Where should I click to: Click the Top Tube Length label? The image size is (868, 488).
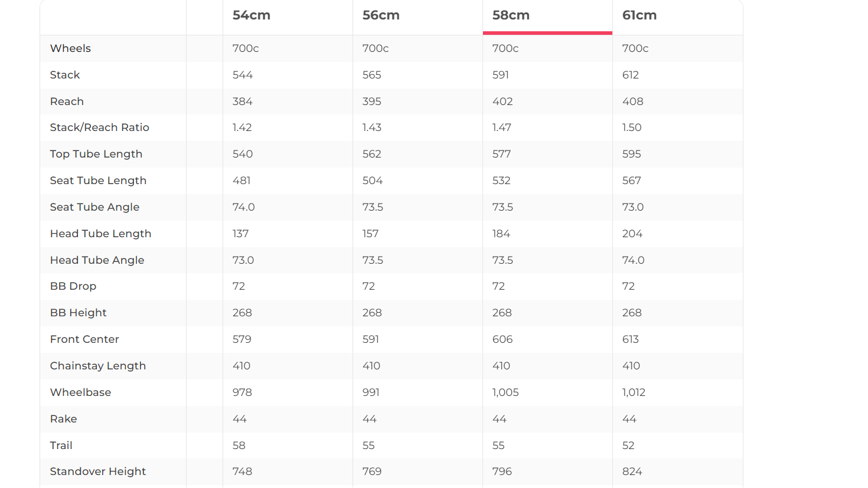96,154
